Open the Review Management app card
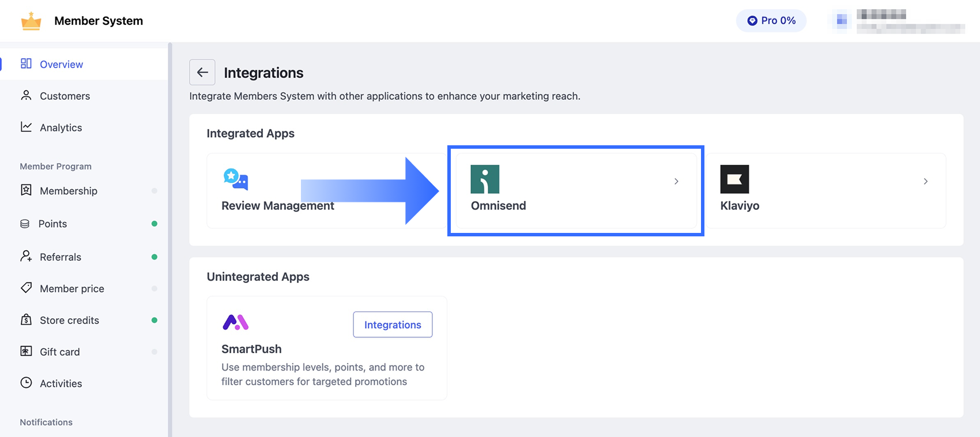Image resolution: width=980 pixels, height=437 pixels. [326, 191]
